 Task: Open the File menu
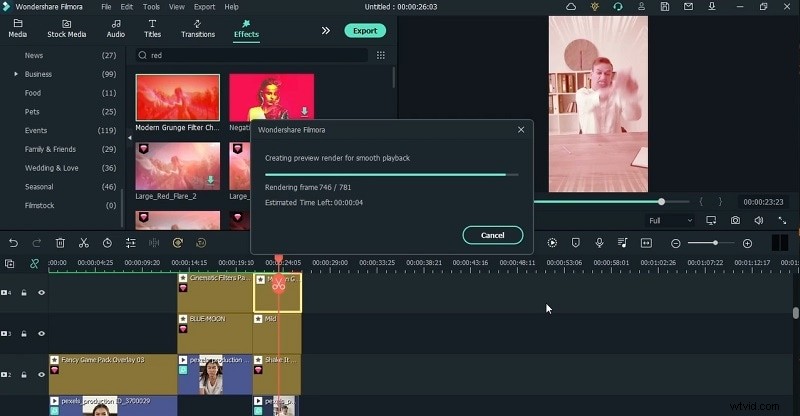(x=106, y=7)
